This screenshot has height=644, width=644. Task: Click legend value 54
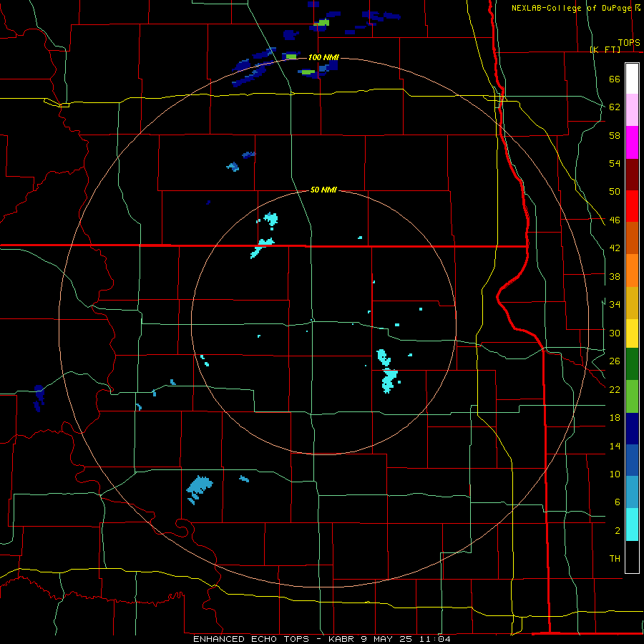615,163
